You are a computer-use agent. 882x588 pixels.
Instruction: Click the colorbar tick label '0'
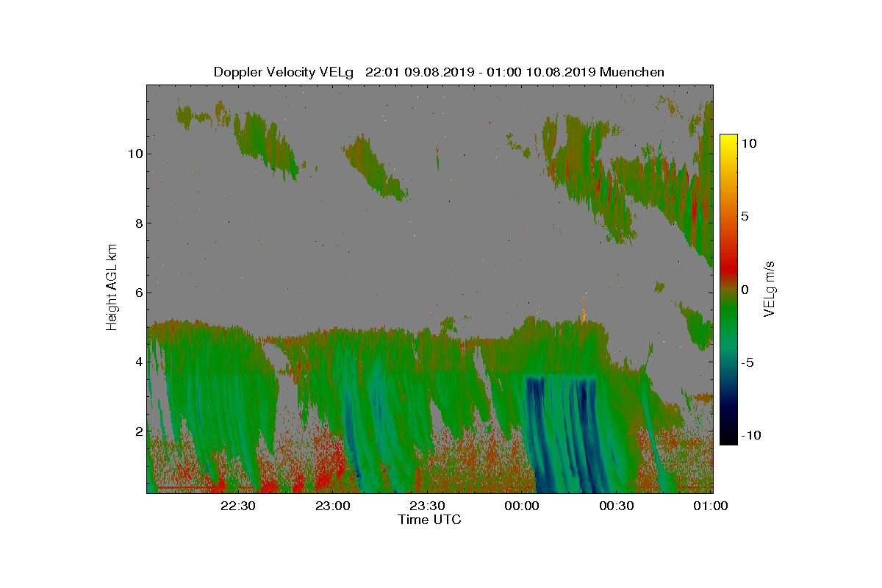click(x=745, y=289)
